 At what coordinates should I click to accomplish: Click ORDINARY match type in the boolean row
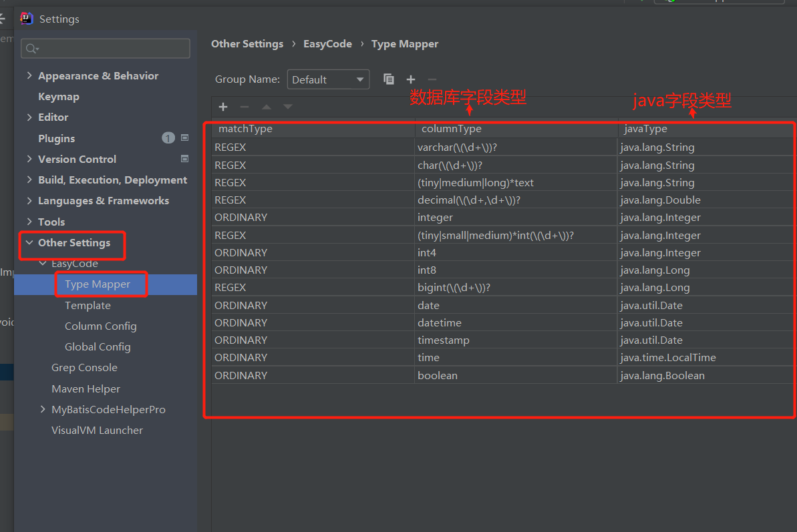coord(313,375)
